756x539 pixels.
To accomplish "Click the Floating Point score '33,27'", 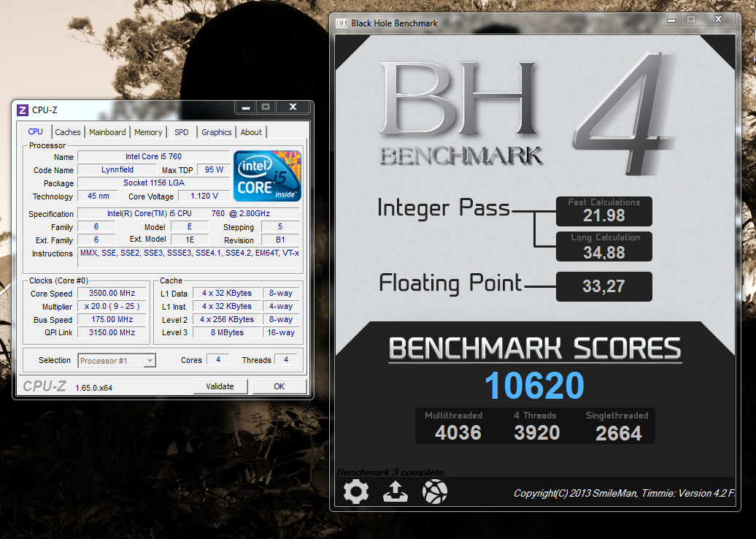I will click(603, 286).
